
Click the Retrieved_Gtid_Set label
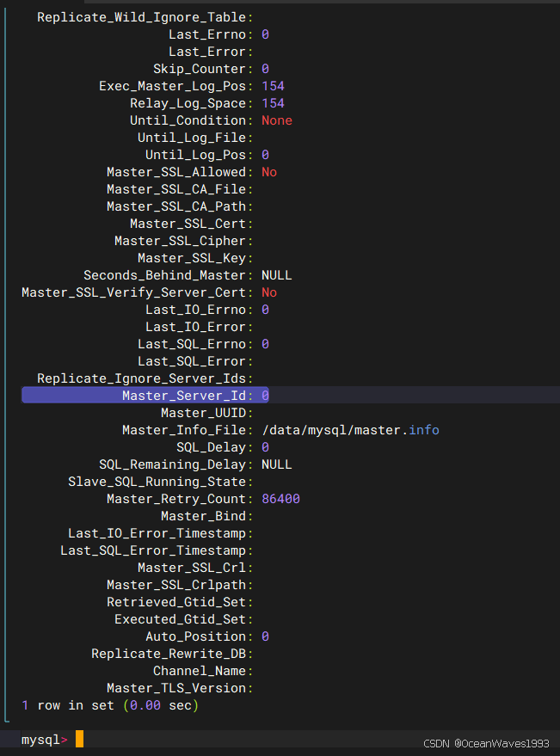click(176, 602)
